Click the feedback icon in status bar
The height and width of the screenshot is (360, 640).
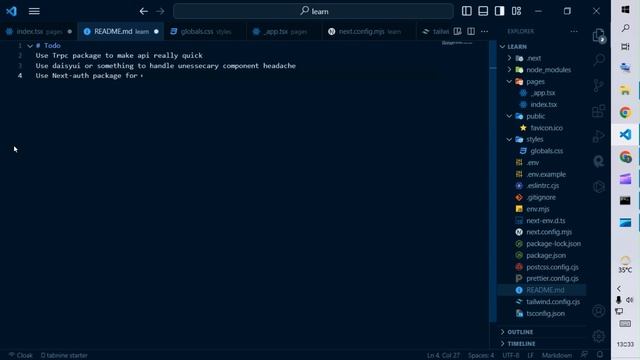click(x=584, y=355)
